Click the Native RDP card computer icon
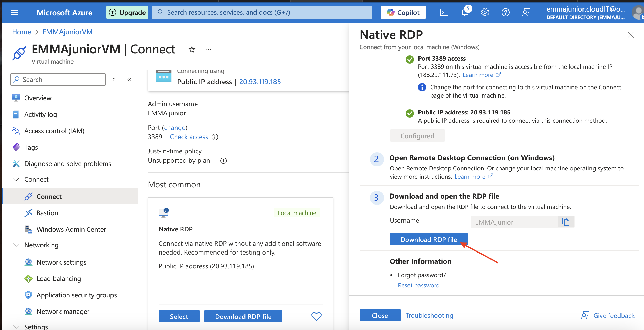Screen dimensions: 644x330 (163, 213)
